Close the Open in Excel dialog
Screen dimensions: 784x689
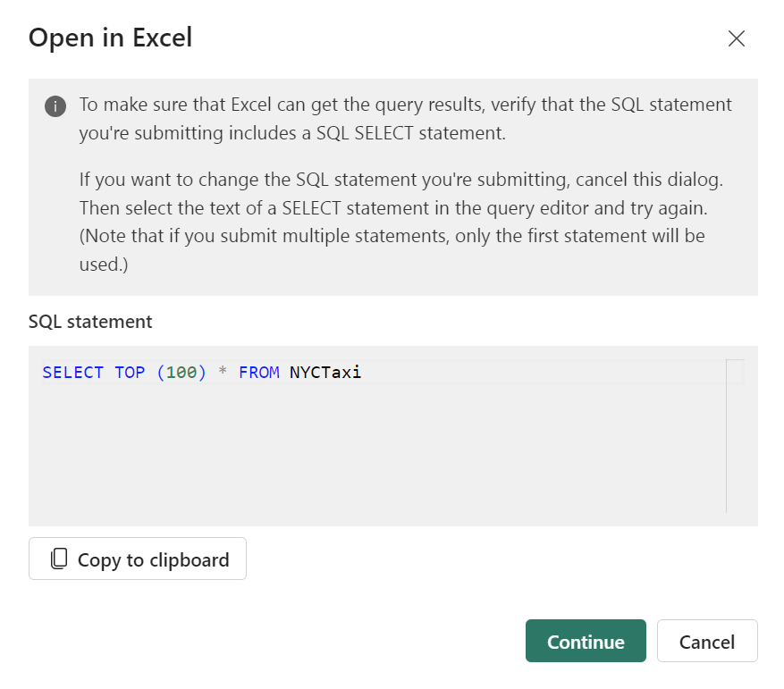[x=736, y=38]
